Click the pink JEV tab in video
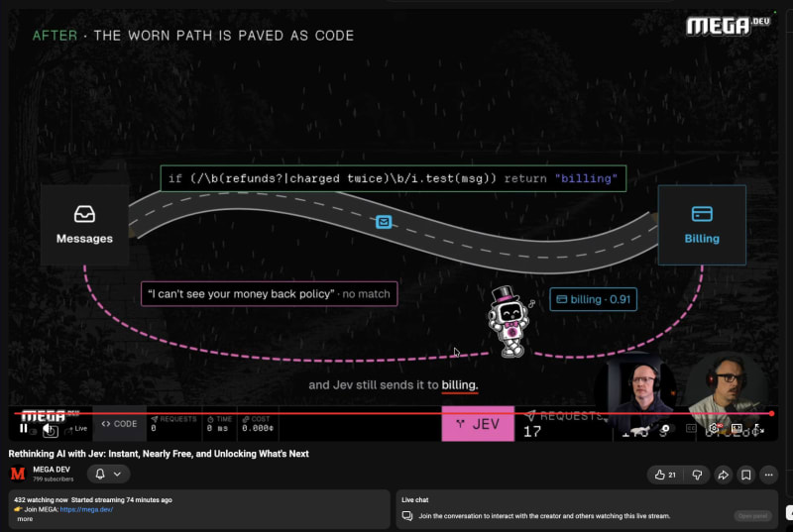Viewport: 793px width, 532px height. pyautogui.click(x=478, y=424)
